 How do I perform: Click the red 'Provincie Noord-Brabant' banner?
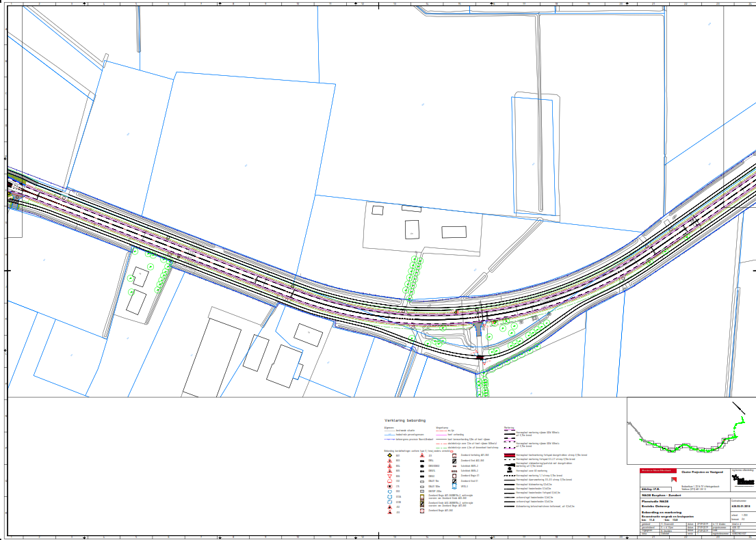660,471
